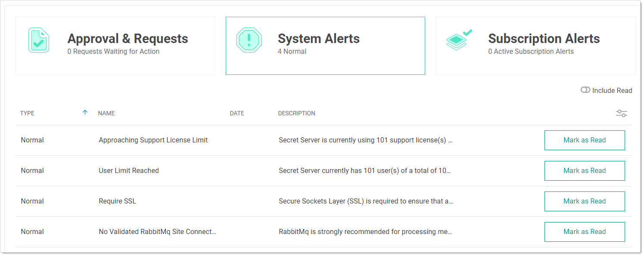Select the Require SSL alert row name
Image resolution: width=644 pixels, height=256 pixels.
[x=117, y=201]
